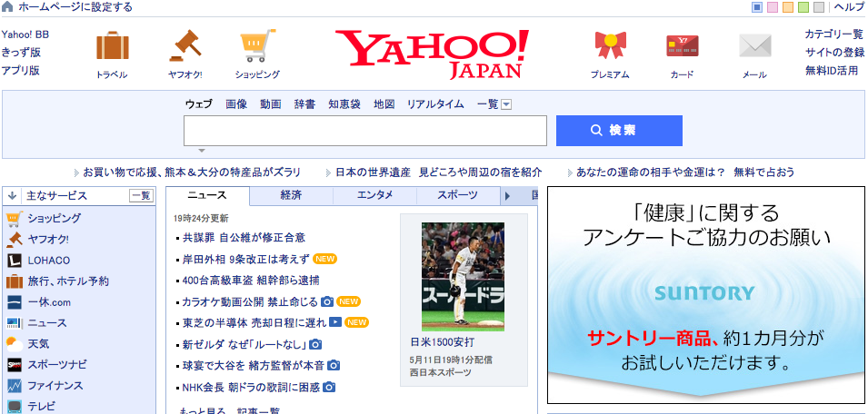Open the プレミアム ribbon icon
The width and height of the screenshot is (868, 414).
[610, 45]
